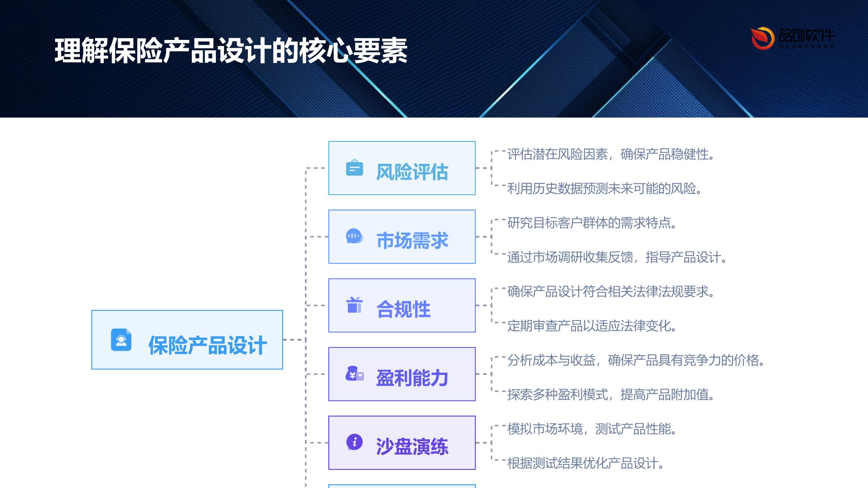Select the 保险产品设计 root node label
The image size is (868, 488).
pyautogui.click(x=208, y=346)
